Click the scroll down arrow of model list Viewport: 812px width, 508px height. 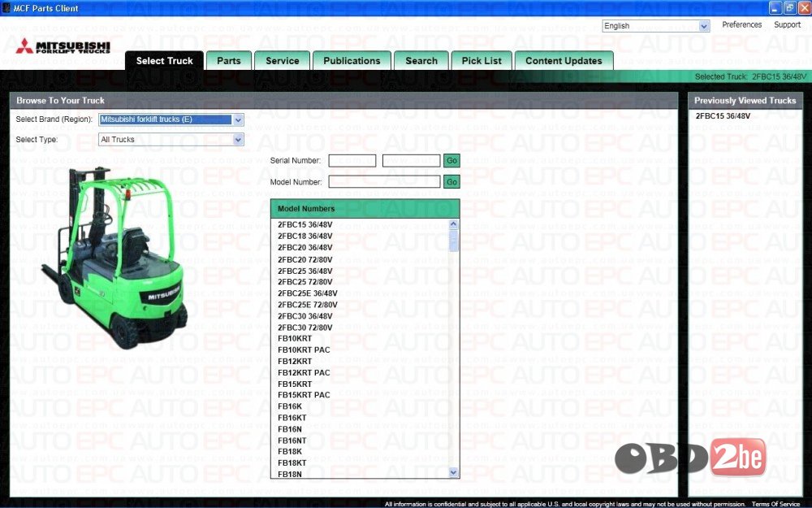pyautogui.click(x=454, y=472)
